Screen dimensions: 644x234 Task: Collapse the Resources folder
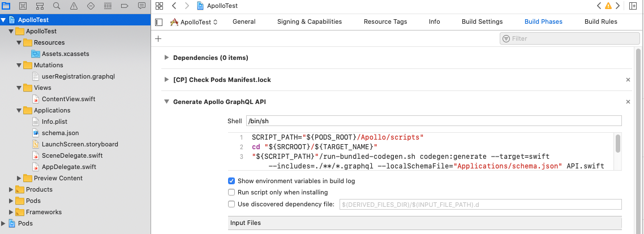click(x=19, y=42)
